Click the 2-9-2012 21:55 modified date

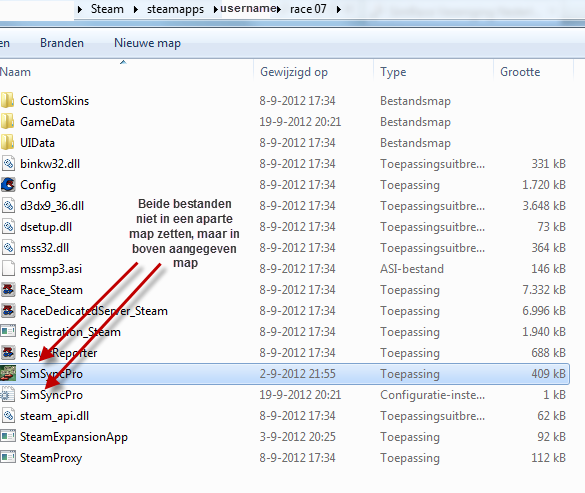[x=297, y=374]
